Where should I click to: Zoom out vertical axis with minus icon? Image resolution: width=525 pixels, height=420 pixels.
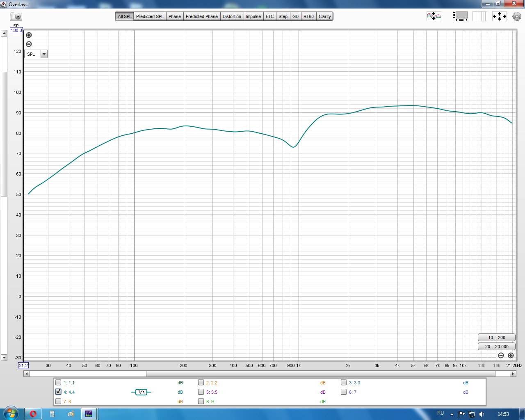(x=29, y=44)
